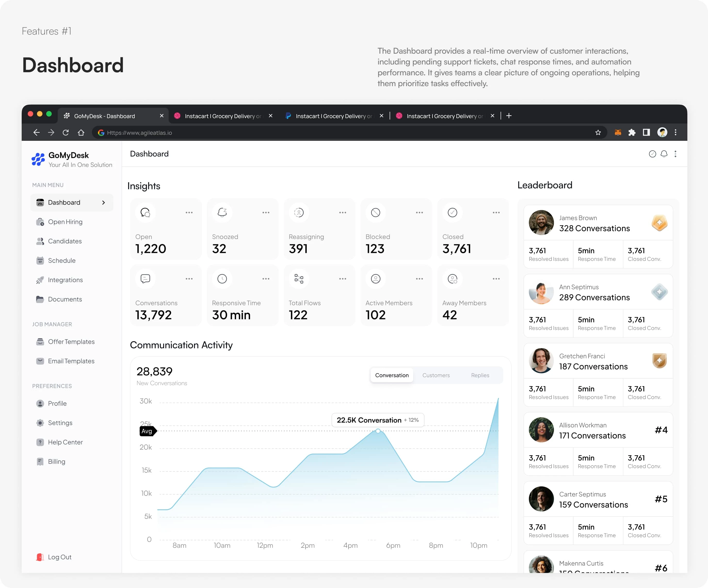Image resolution: width=708 pixels, height=588 pixels.
Task: Open the Dashboard header kebab menu
Action: coord(675,154)
